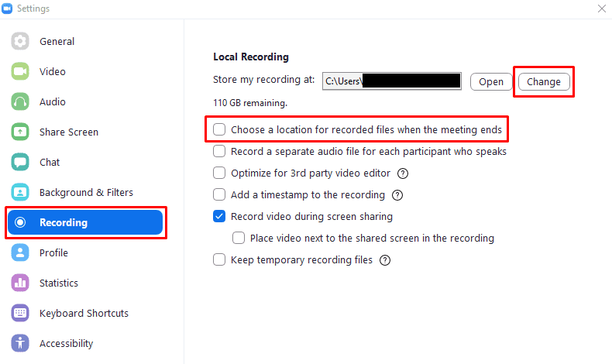Click the recording storage path field
This screenshot has width=612, height=364.
pos(392,81)
